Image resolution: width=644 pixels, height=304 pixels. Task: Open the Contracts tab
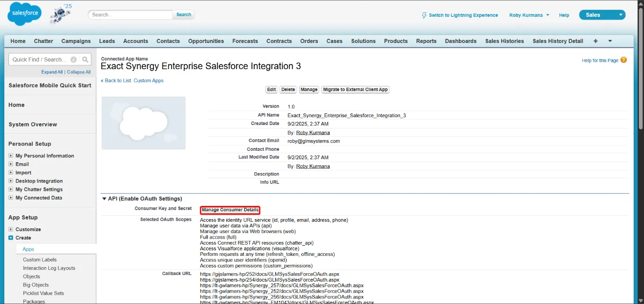coord(279,41)
